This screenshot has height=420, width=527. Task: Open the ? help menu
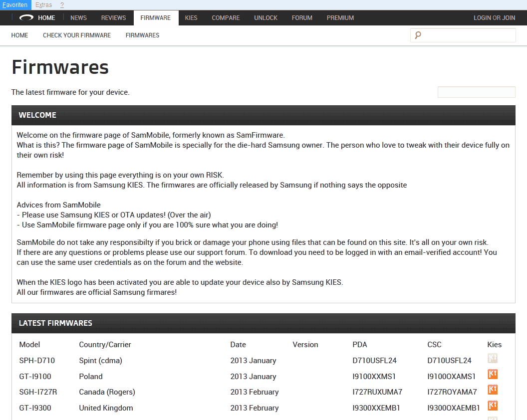62,4
